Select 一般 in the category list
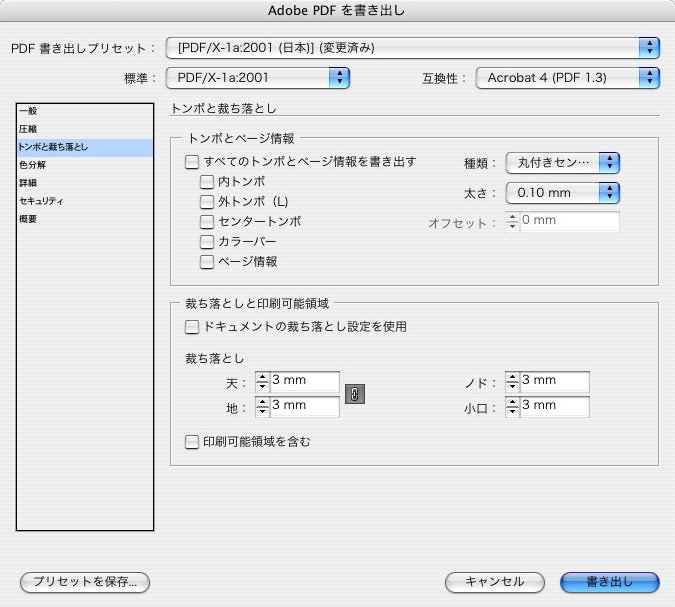Viewport: 675px width, 607px height. (x=84, y=111)
